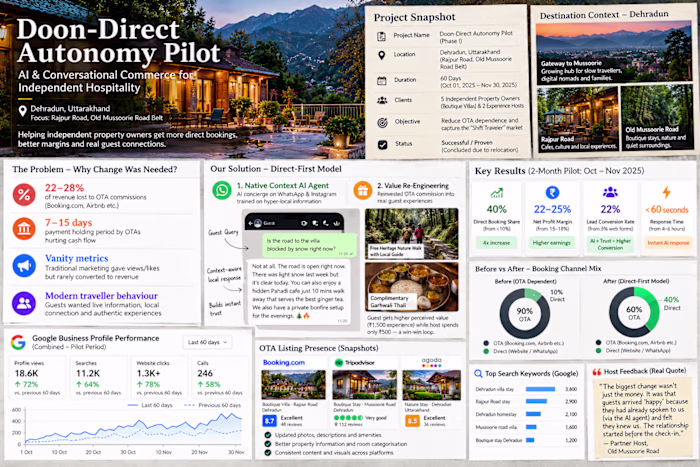Click the Tripadvisor owl logo

point(339,363)
